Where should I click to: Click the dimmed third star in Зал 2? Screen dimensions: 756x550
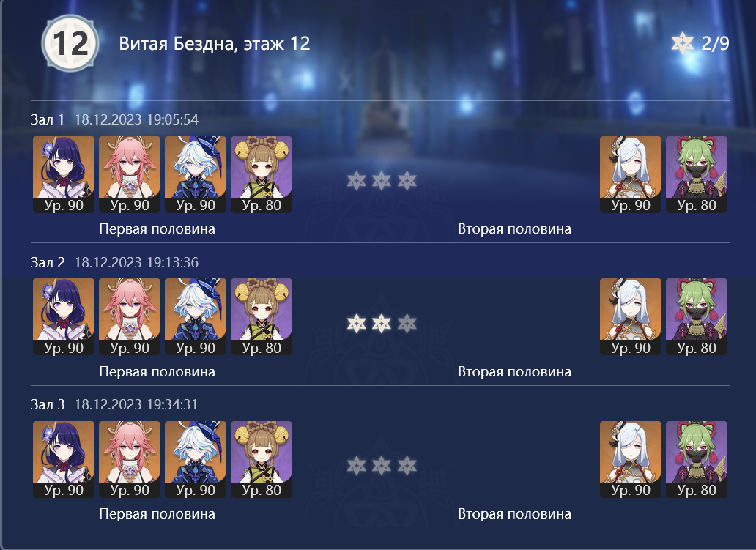(x=407, y=323)
